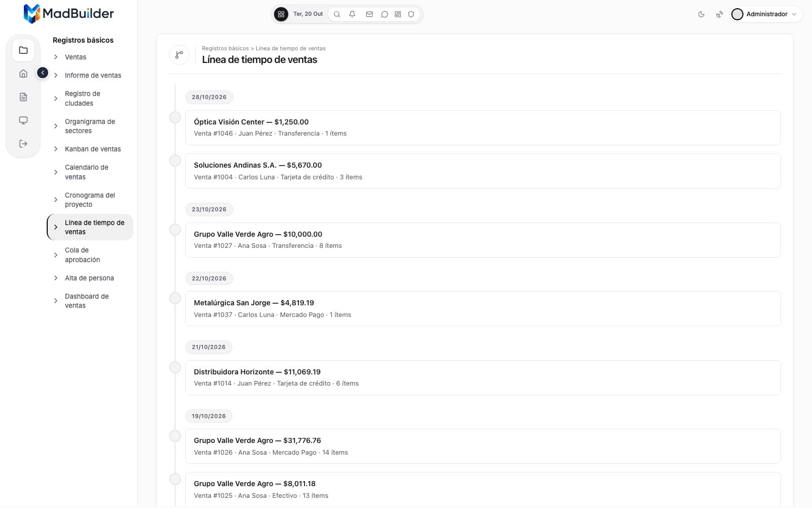Open the Administrador dropdown arrow
This screenshot has height=508, width=812.
tap(794, 14)
